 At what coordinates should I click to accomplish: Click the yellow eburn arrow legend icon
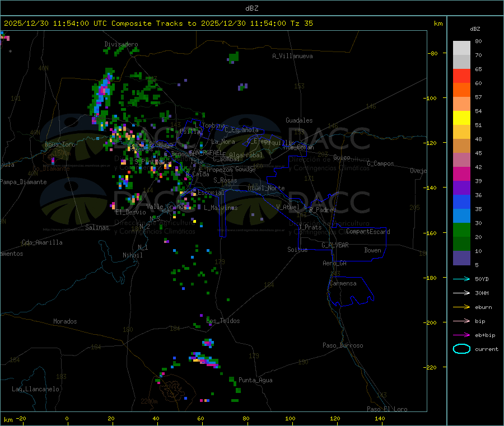click(x=461, y=307)
